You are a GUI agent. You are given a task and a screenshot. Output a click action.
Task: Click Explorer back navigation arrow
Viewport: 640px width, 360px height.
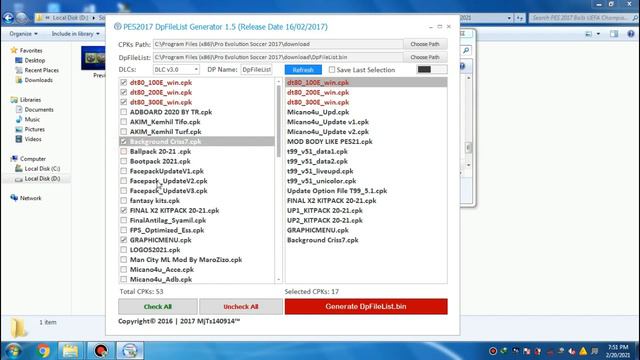click(x=8, y=18)
